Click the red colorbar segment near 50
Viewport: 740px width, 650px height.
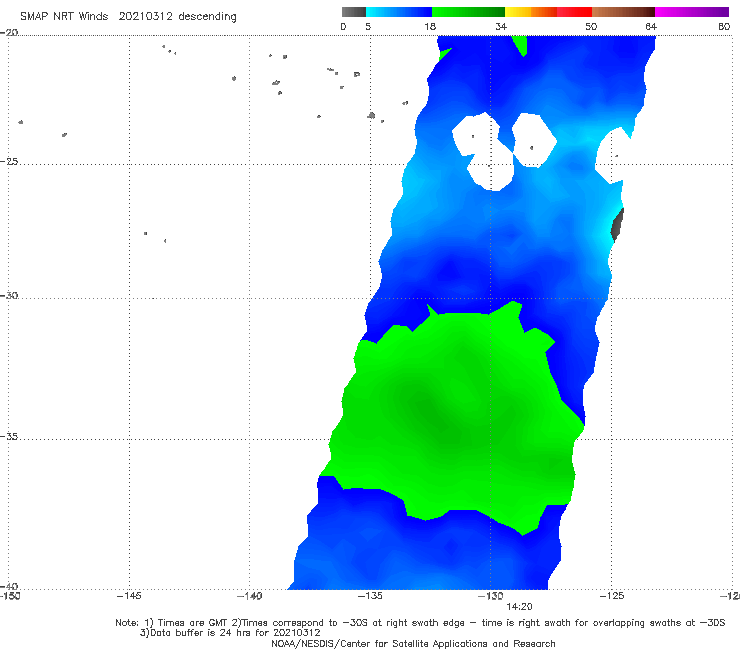(574, 12)
